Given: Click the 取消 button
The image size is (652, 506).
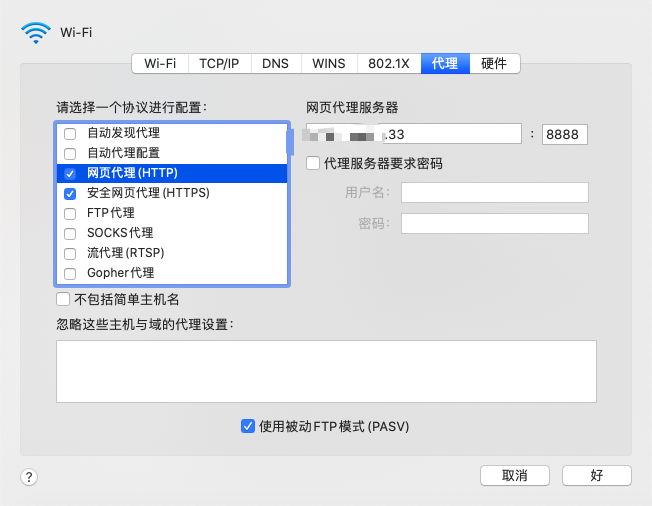Looking at the screenshot, I should pos(515,475).
